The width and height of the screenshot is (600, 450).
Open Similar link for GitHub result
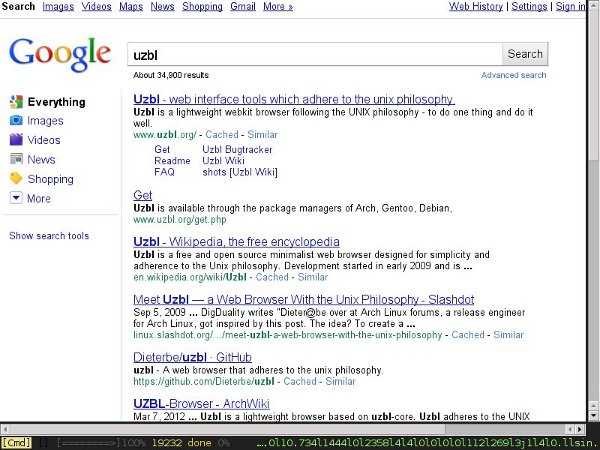341,382
